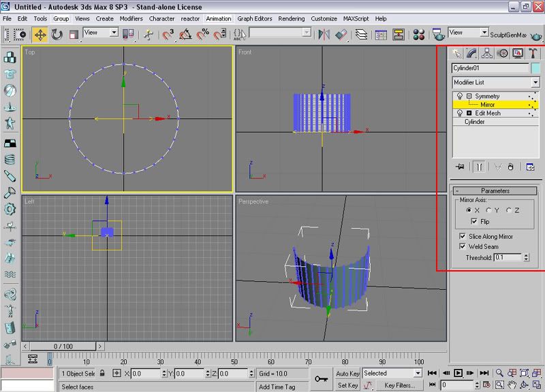Image resolution: width=545 pixels, height=392 pixels.
Task: Click the Auto Key button
Action: click(347, 374)
